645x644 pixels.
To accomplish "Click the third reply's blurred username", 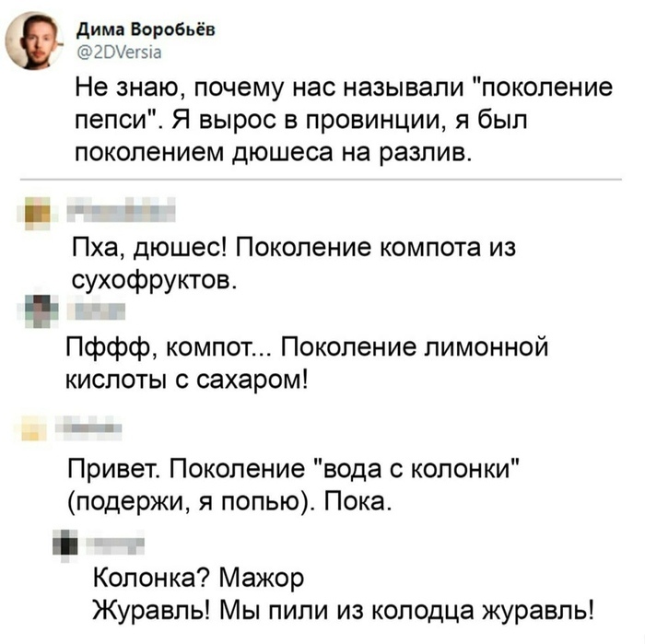I will [x=88, y=427].
